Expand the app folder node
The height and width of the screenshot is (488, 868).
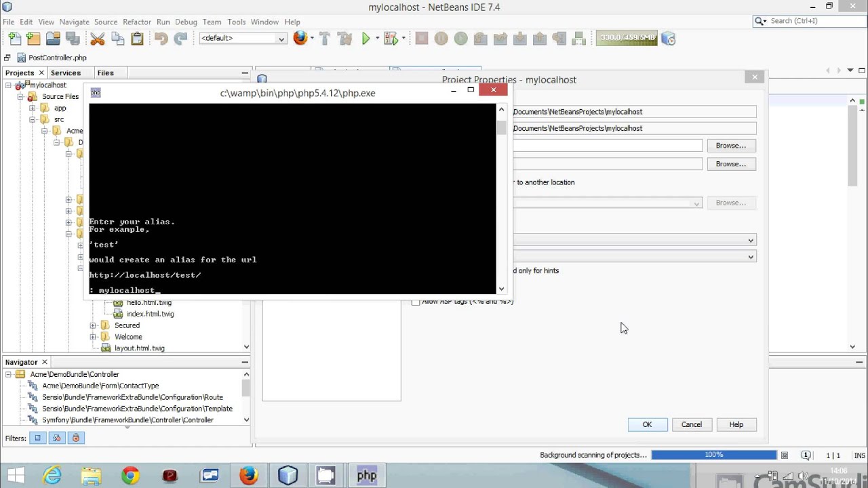[x=32, y=108]
